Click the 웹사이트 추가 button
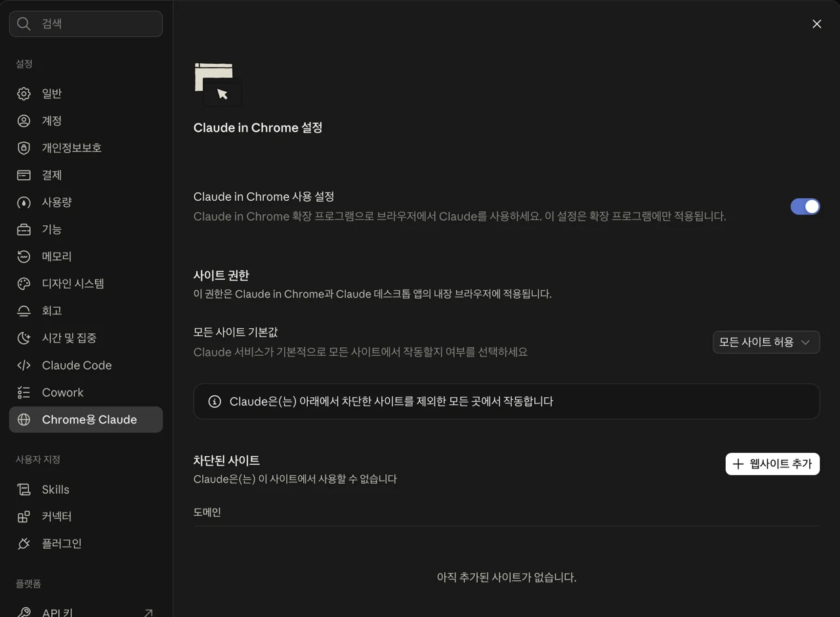The width and height of the screenshot is (840, 617). coord(772,464)
